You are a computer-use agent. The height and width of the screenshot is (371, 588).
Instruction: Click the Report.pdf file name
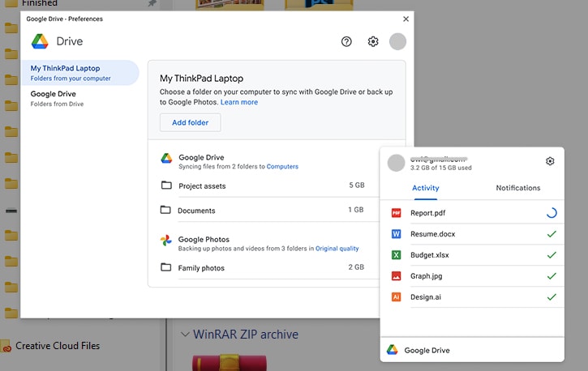427,213
